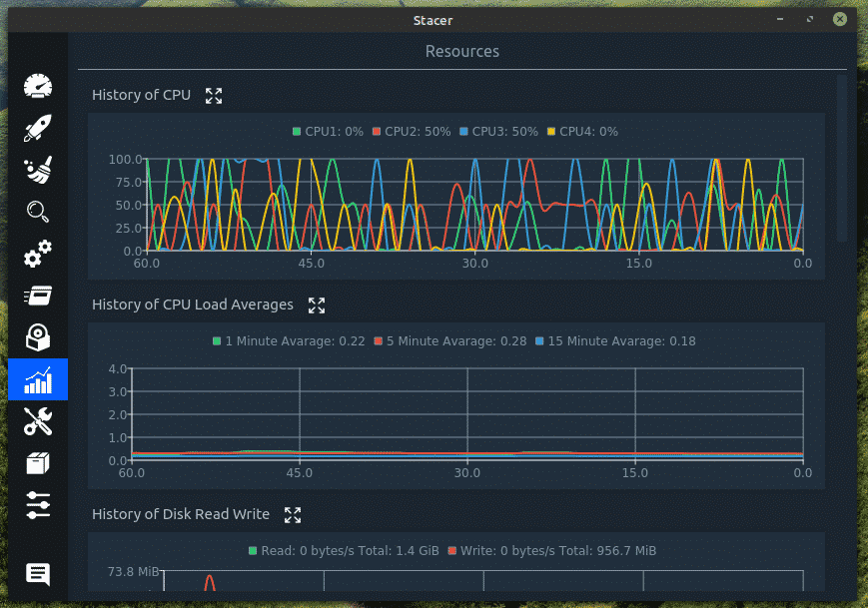Screen dimensions: 868x608
Task: Click the vertical scrollbar on the right
Action: 842,158
